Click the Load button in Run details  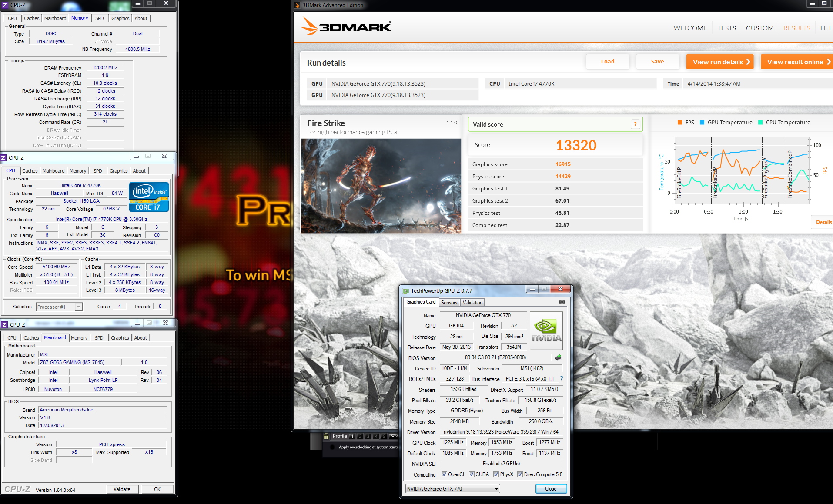(x=608, y=62)
